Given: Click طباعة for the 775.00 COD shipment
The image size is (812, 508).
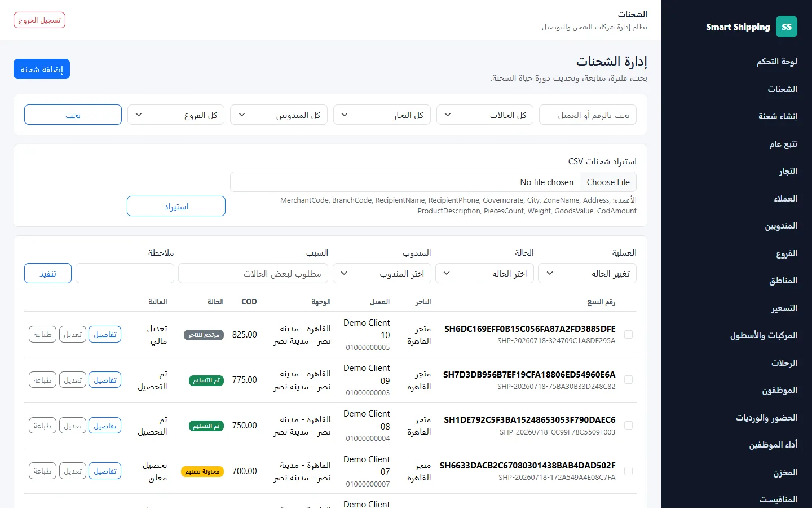Looking at the screenshot, I should click(42, 380).
